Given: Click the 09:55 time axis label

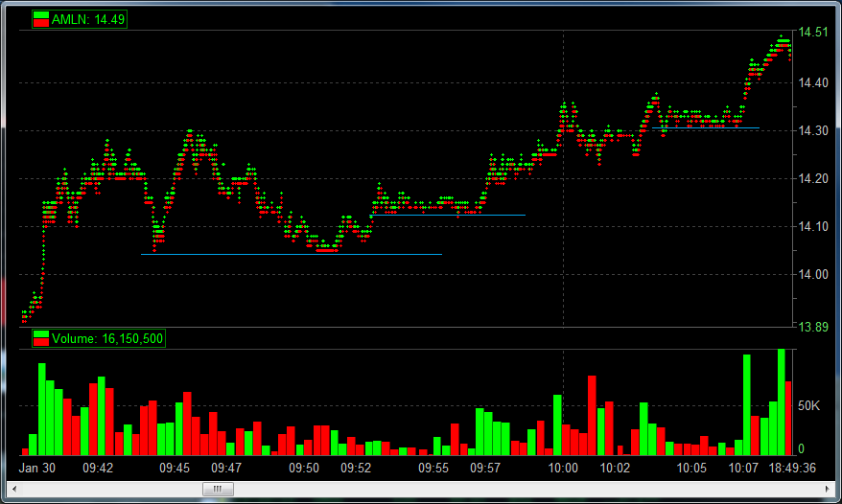Looking at the screenshot, I should (433, 468).
